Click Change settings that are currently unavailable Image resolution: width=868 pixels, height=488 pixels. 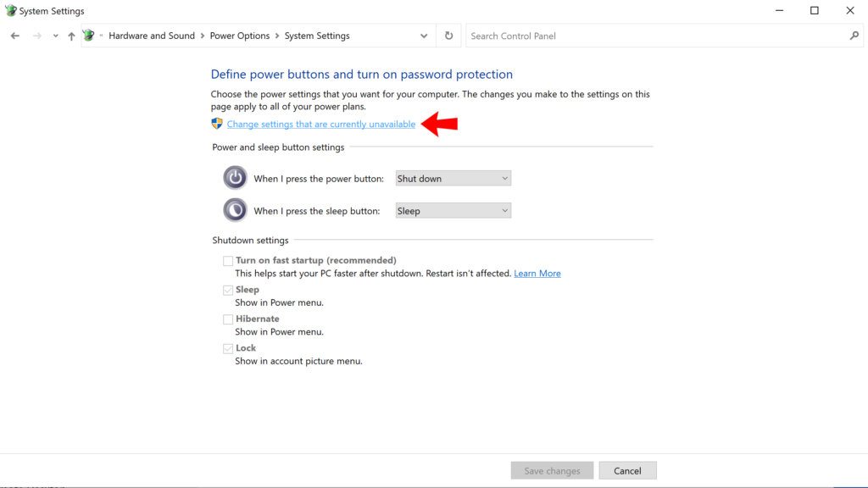[321, 124]
